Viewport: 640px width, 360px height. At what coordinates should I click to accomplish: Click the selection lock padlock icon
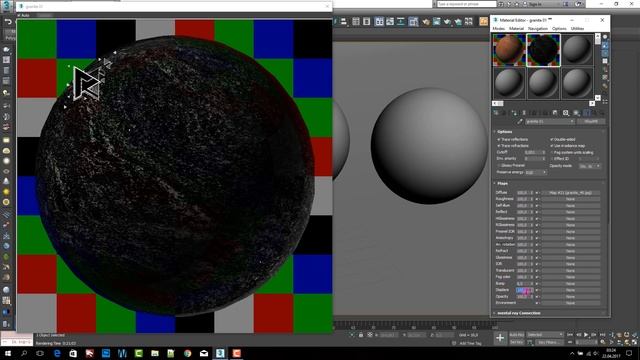tap(361, 335)
